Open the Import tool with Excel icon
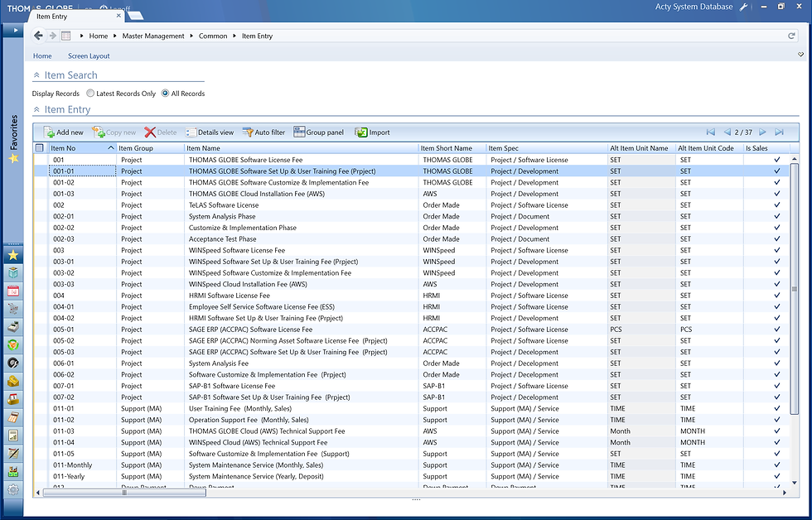This screenshot has height=520, width=812. (361, 132)
